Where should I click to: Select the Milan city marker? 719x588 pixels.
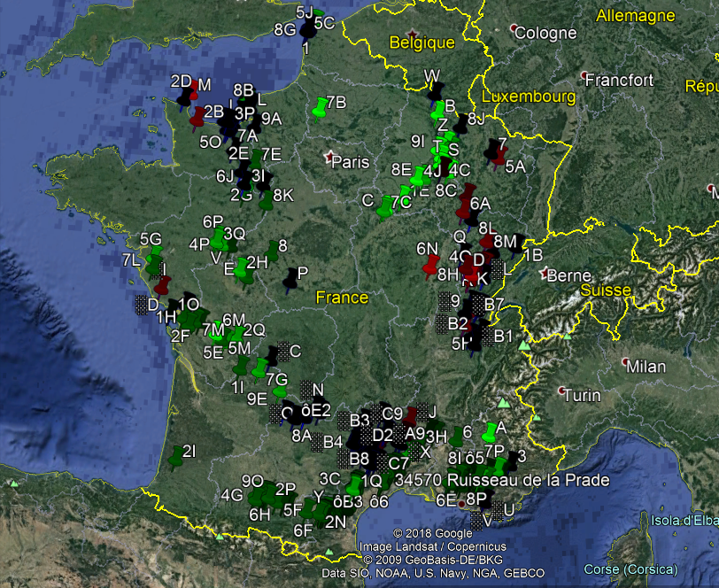click(x=626, y=362)
